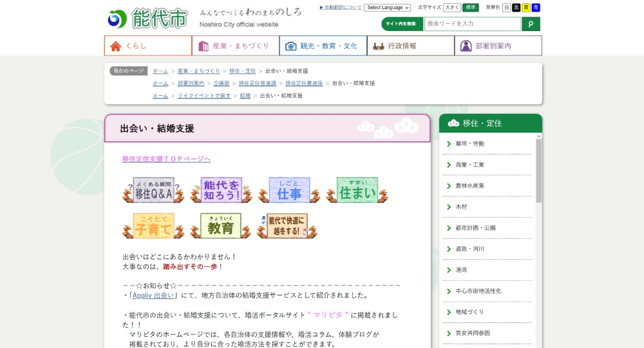
Task: Click chevron beside 農林水産業
Action: tap(449, 186)
